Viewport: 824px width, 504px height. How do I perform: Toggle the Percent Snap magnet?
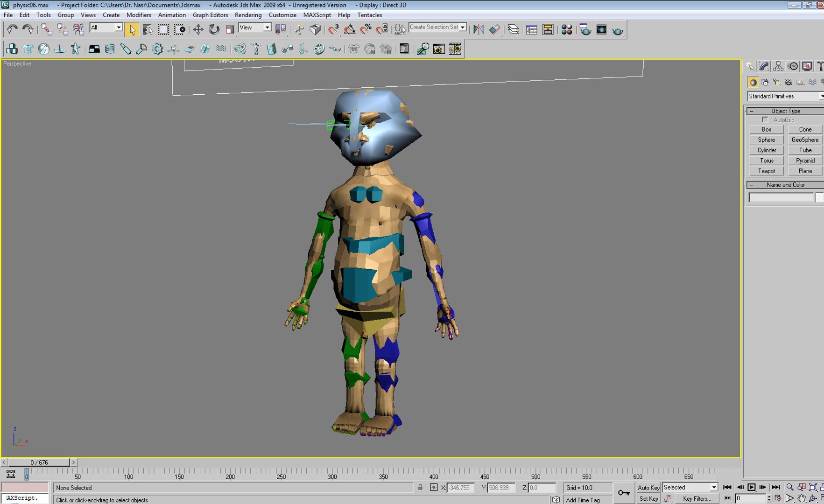pyautogui.click(x=366, y=30)
